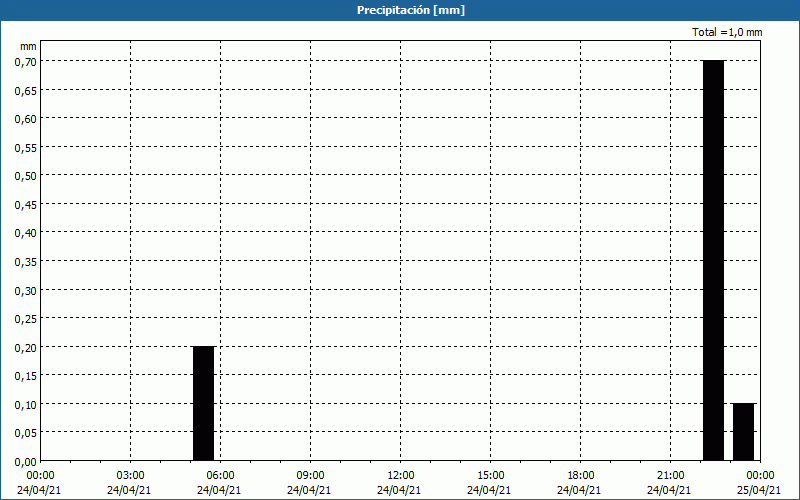Click the 00:00 25/04/21 time label
Screen dimensions: 800x500
point(759,483)
